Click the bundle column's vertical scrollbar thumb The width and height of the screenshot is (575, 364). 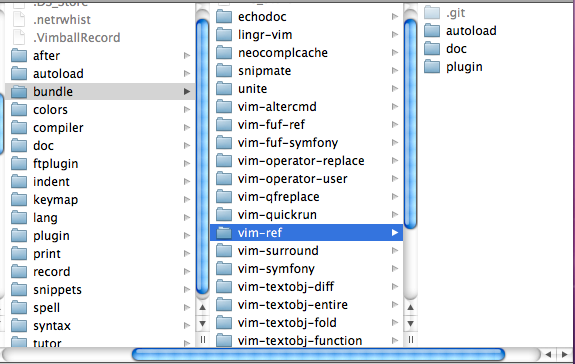click(410, 124)
